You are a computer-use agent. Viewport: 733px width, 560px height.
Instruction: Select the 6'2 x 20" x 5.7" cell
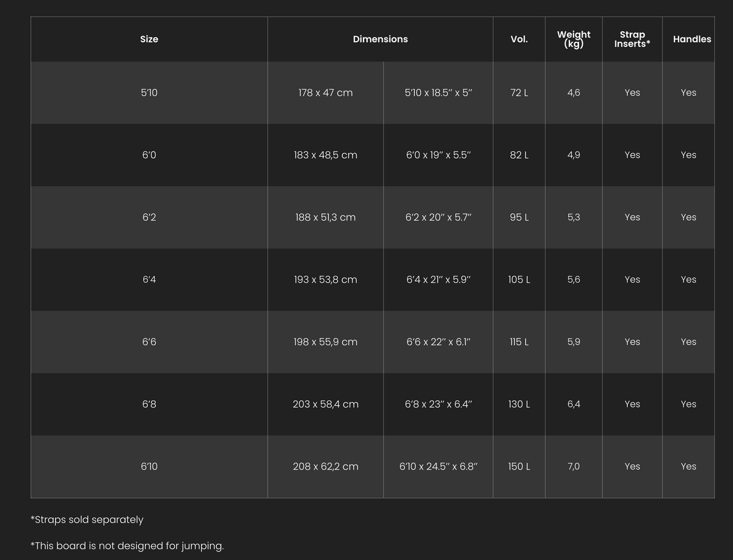pos(438,217)
